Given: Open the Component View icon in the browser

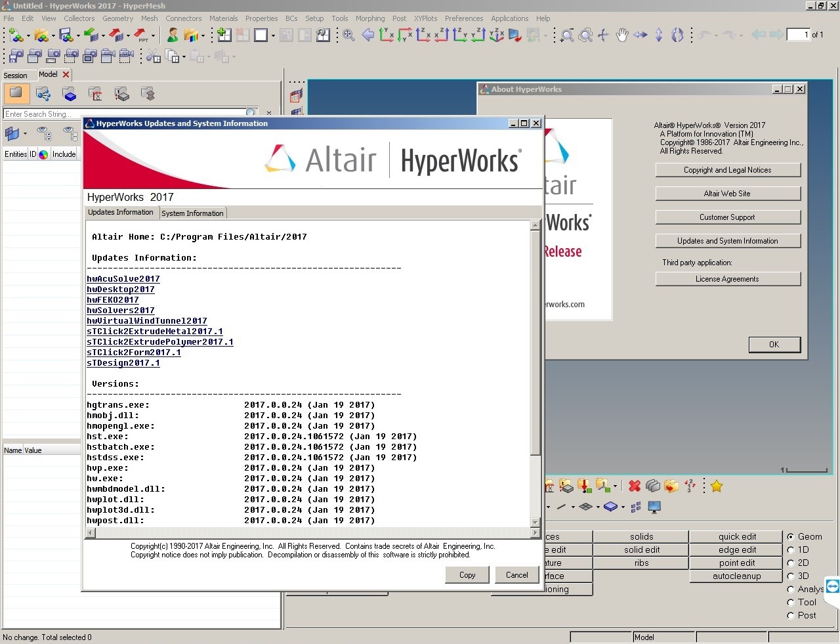Looking at the screenshot, I should [70, 94].
